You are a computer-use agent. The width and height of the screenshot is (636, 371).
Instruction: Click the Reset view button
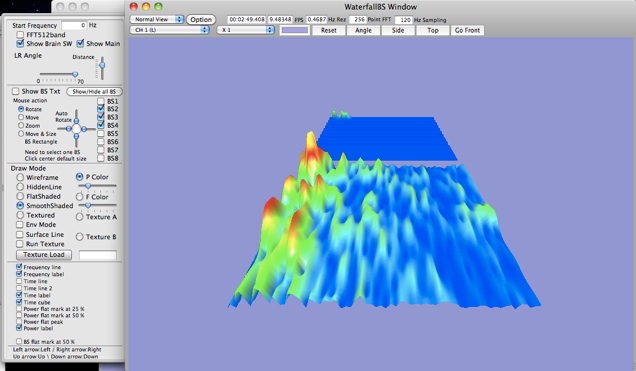[329, 30]
